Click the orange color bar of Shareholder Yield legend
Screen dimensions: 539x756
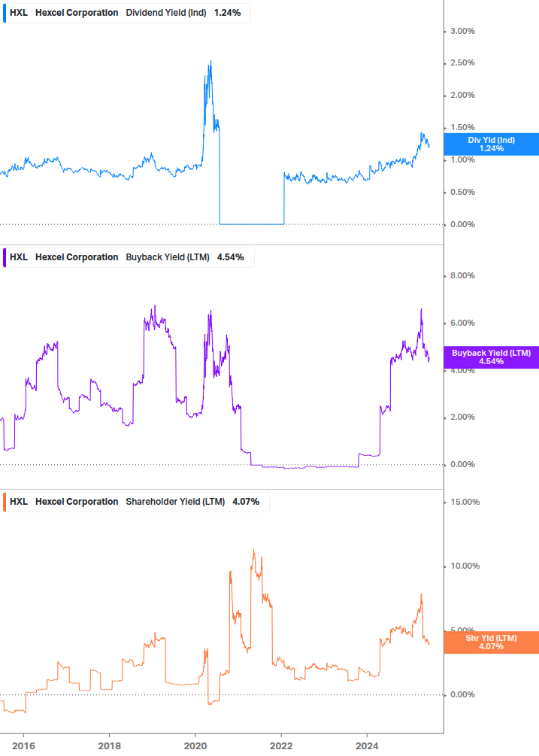pos(5,502)
